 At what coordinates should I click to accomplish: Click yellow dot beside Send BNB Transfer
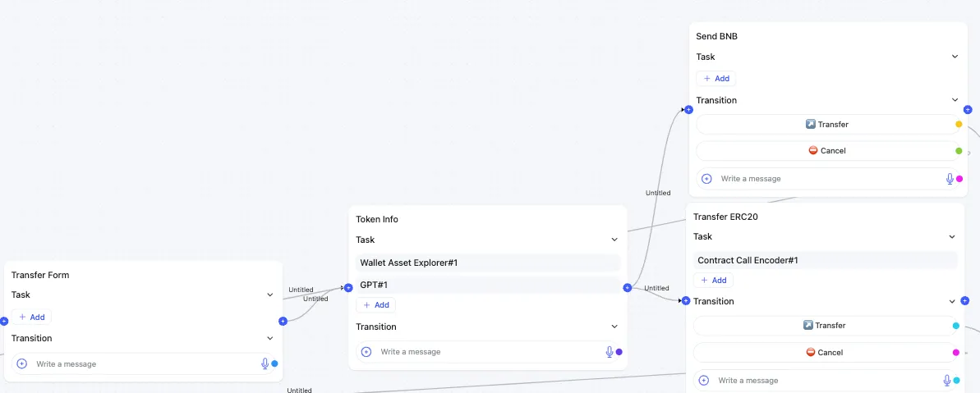click(959, 125)
